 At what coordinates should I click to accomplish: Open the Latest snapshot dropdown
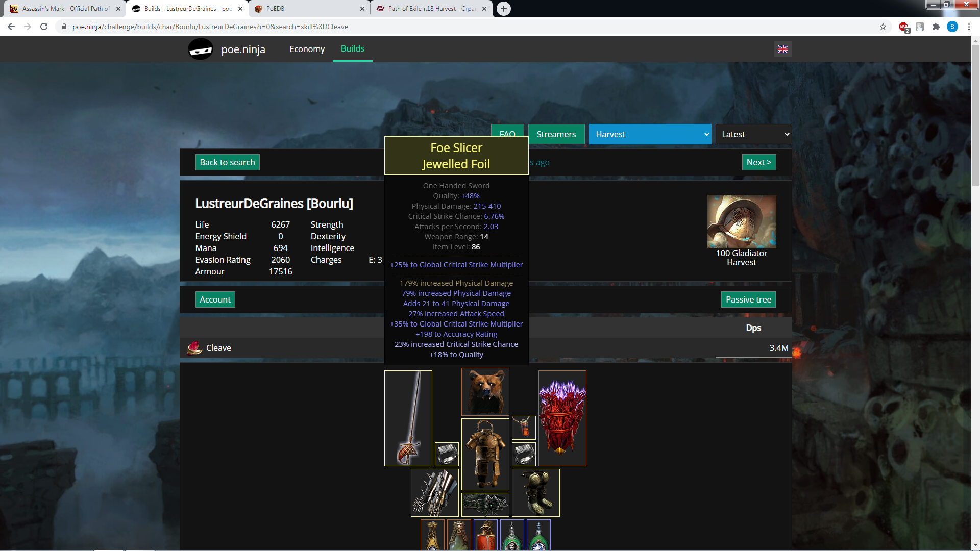(x=753, y=134)
